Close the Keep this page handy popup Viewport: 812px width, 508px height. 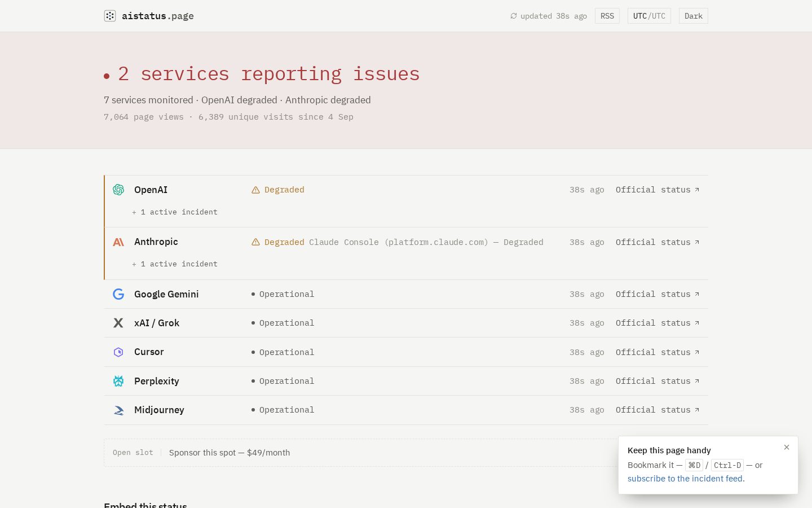click(x=787, y=447)
